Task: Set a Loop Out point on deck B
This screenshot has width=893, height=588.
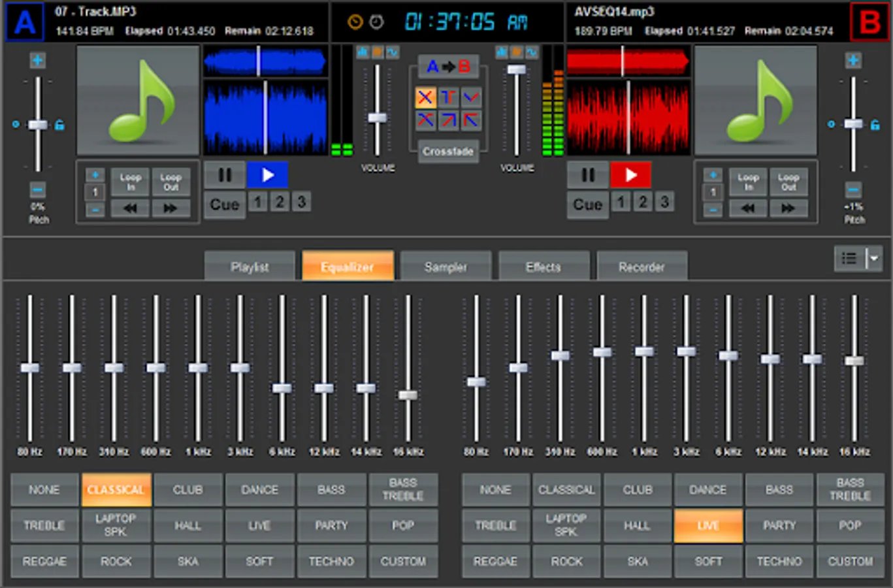Action: click(788, 181)
